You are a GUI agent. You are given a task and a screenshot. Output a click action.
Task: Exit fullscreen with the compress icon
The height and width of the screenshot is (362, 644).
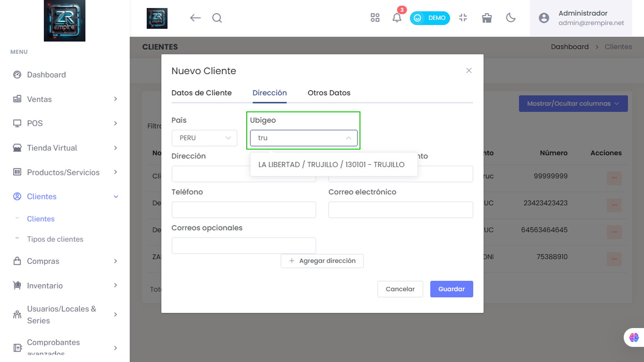point(463,18)
